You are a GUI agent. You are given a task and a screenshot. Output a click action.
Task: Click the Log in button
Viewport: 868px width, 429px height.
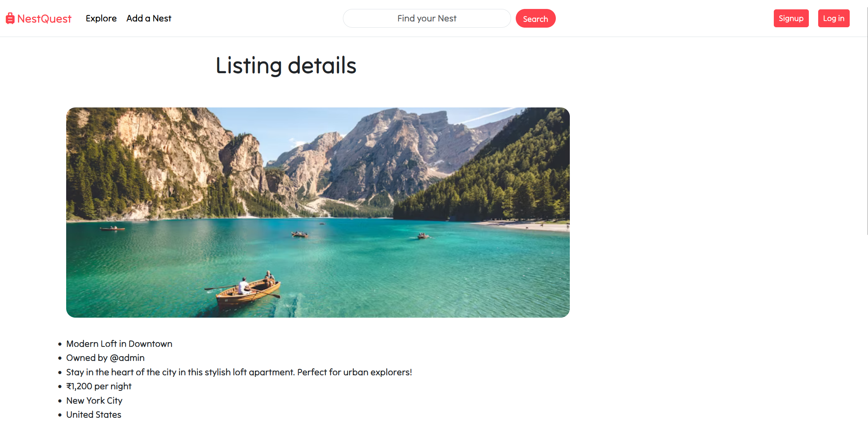click(x=834, y=18)
